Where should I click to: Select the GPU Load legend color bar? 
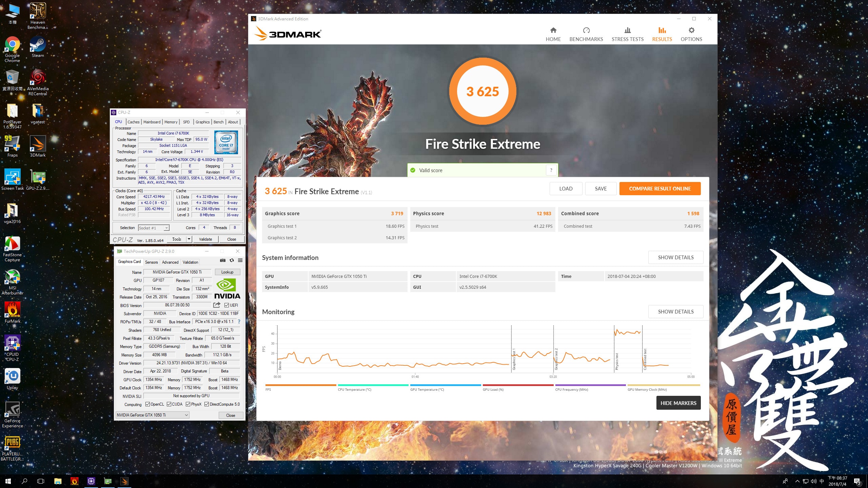(518, 385)
